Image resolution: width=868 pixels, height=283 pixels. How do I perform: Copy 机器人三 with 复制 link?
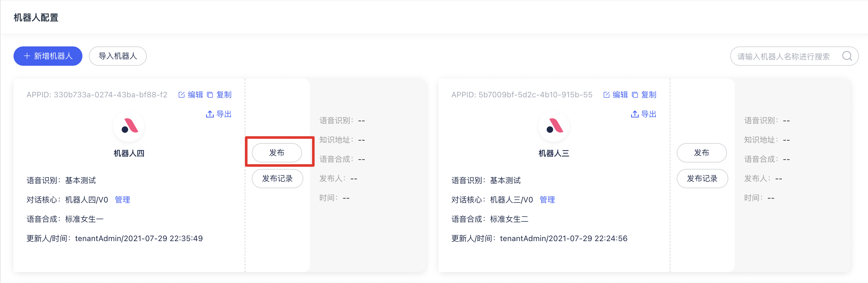649,95
